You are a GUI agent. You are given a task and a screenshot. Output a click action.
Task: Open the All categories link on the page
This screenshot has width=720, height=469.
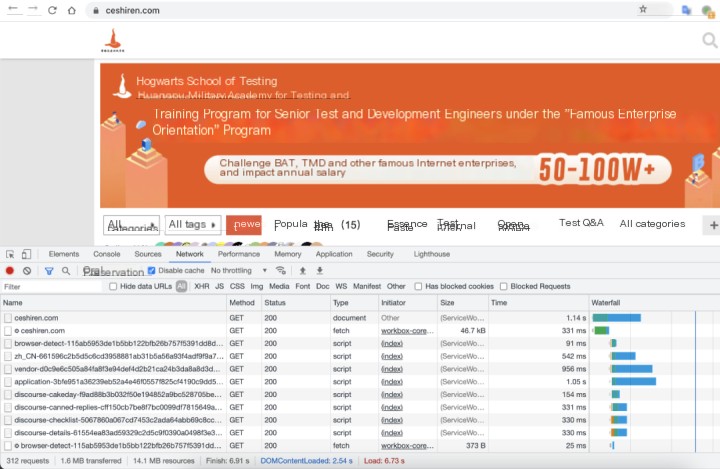pyautogui.click(x=652, y=224)
